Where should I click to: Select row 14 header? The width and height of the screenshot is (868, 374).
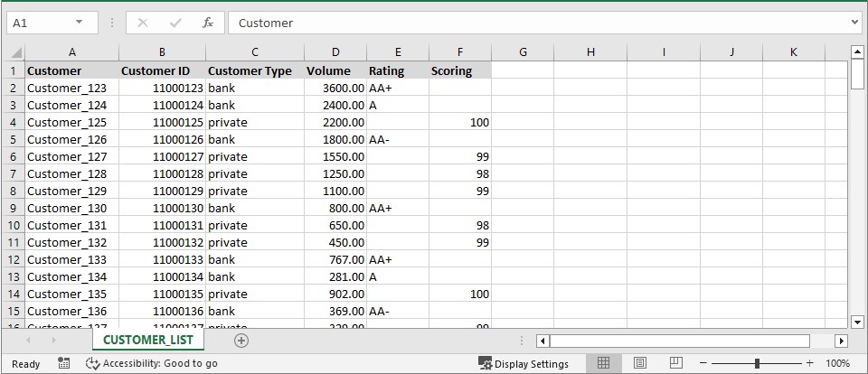click(14, 294)
